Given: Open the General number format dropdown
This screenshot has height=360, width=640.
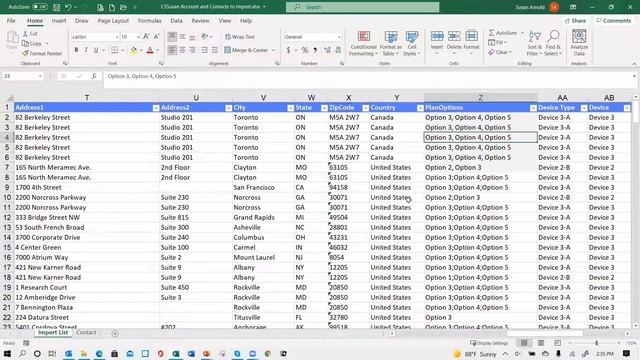Looking at the screenshot, I should (339, 37).
